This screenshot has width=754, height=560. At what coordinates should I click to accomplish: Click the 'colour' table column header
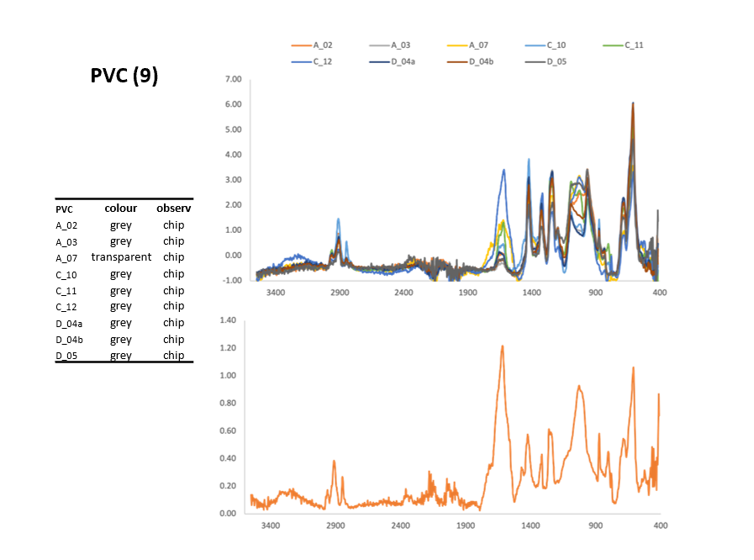120,209
